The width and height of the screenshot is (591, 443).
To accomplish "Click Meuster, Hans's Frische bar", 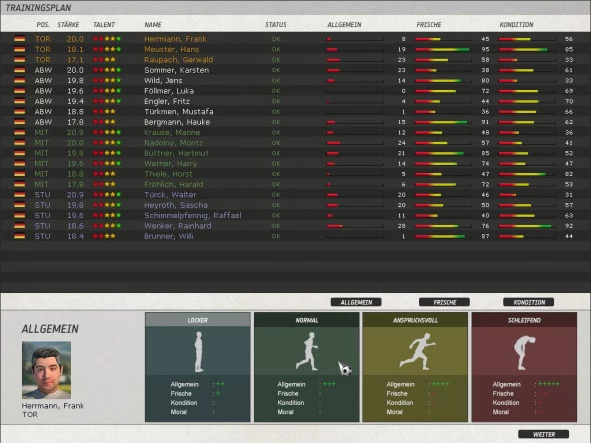I will coord(443,49).
